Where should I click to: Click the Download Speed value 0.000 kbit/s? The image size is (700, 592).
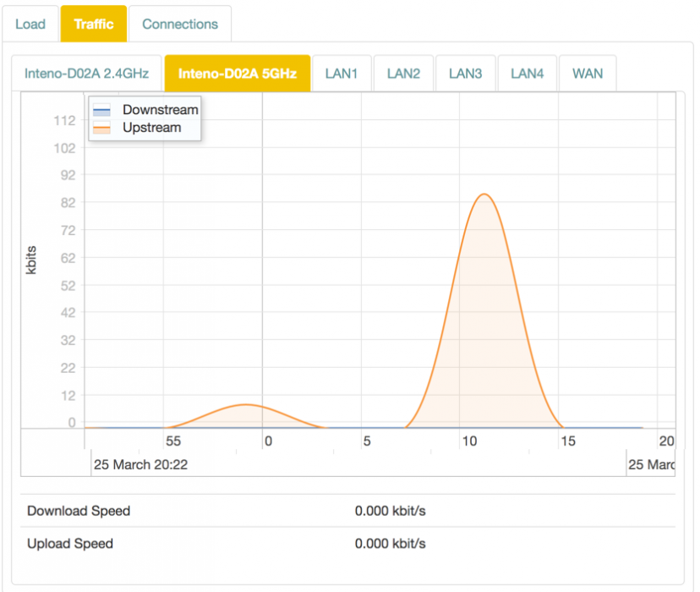click(391, 511)
